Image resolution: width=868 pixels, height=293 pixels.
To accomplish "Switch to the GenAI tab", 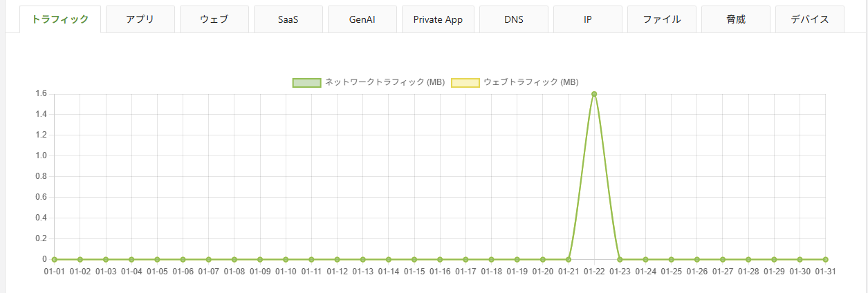I will 362,19.
